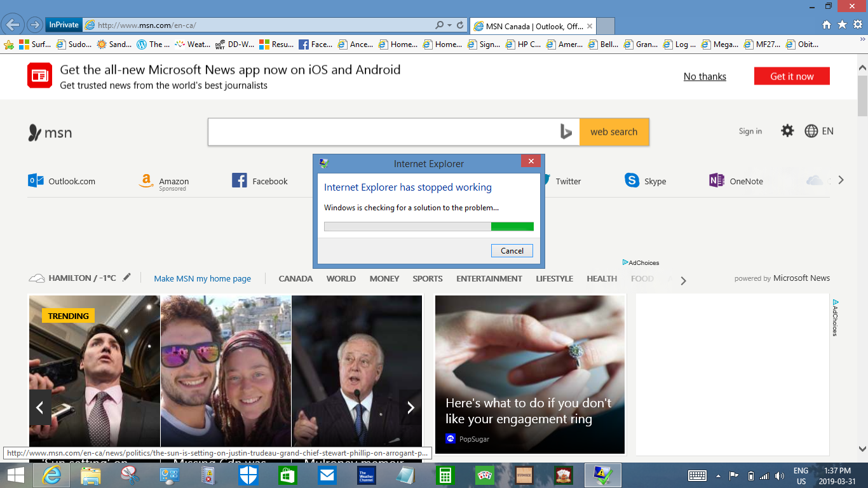Select the LIFESTYLE news category

coord(554,278)
